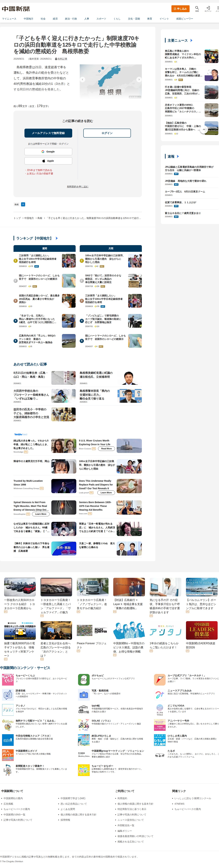Open the 政治・行政 navigation item
This screenshot has width=219, height=868.
click(71, 19)
